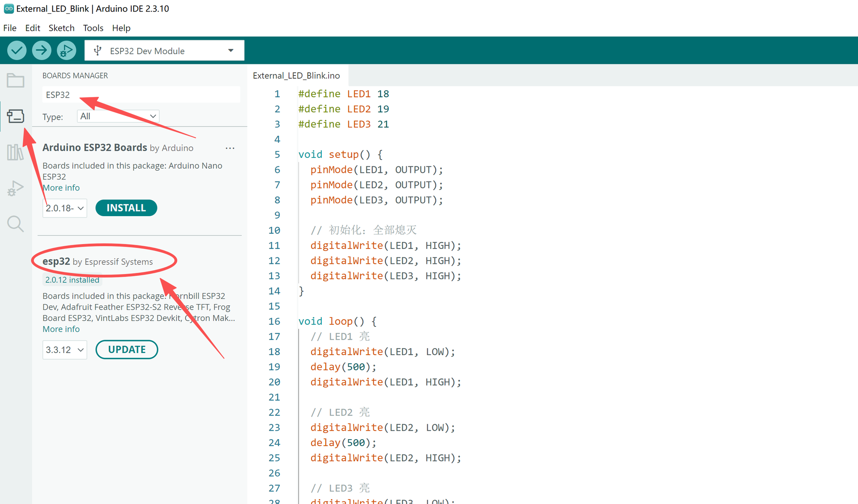Open the Sketchbook folder sidebar icon
Screen dimensions: 858x504
(15, 80)
